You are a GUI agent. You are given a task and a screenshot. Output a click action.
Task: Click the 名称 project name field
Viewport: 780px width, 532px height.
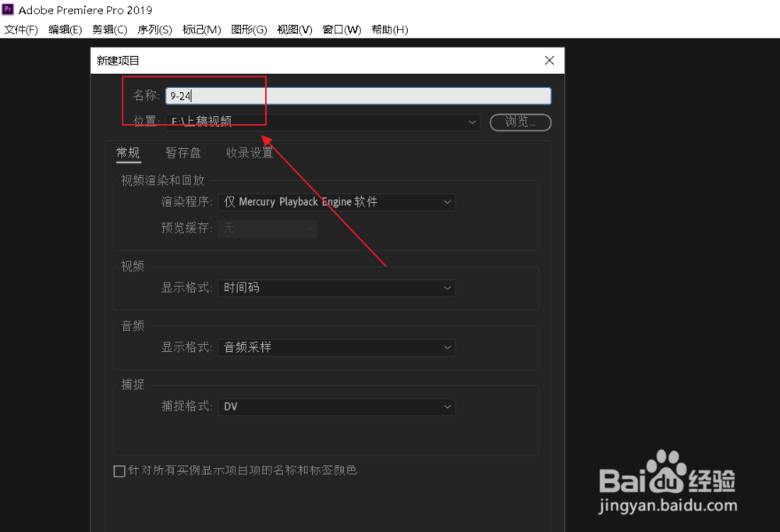click(x=358, y=95)
